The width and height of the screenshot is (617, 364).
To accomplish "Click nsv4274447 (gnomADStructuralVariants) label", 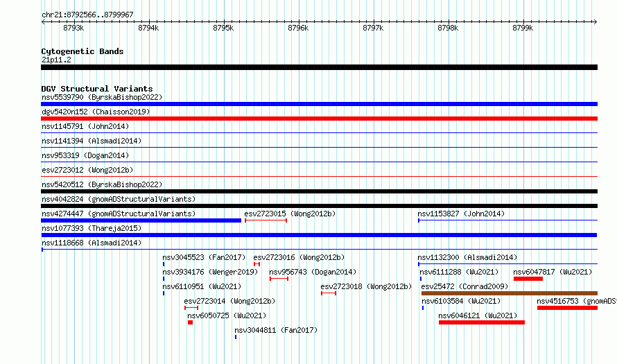I will [119, 214].
